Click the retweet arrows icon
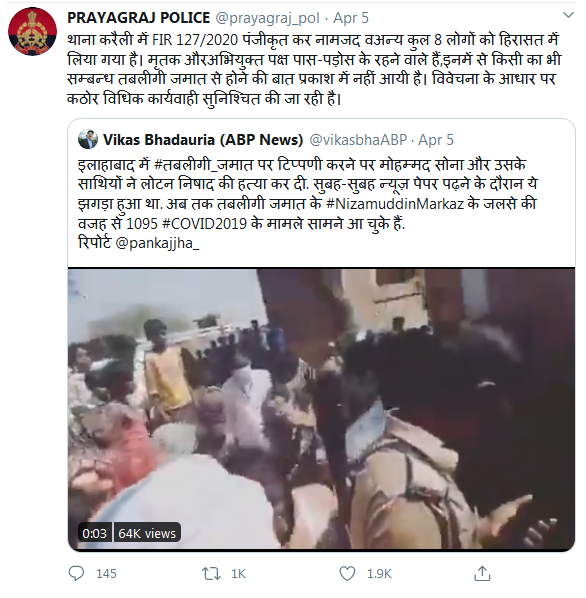 (211, 574)
